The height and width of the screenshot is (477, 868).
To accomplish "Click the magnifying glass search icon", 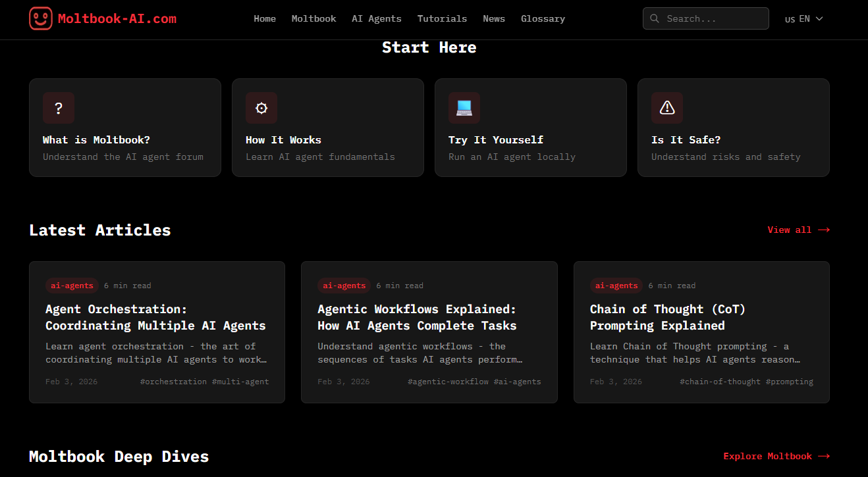I will click(655, 18).
